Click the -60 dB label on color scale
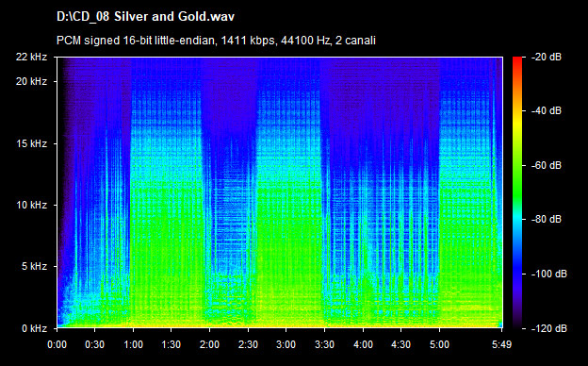The height and width of the screenshot is (366, 588). [x=546, y=165]
